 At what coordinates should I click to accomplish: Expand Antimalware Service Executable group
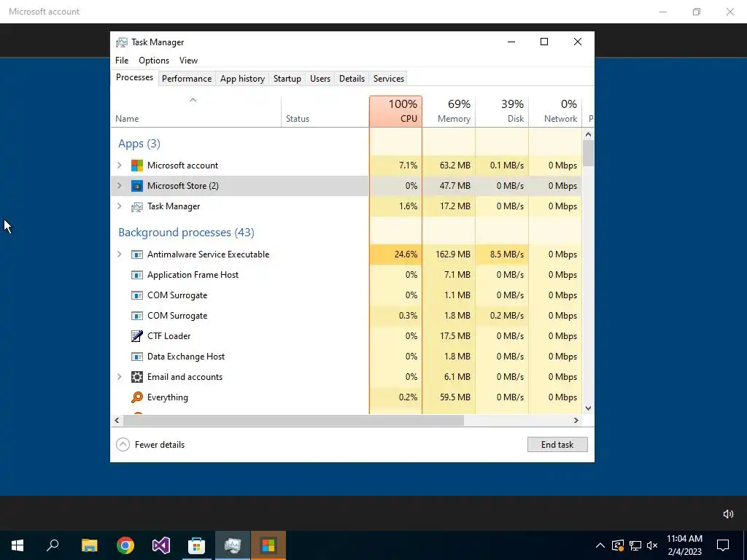point(120,254)
